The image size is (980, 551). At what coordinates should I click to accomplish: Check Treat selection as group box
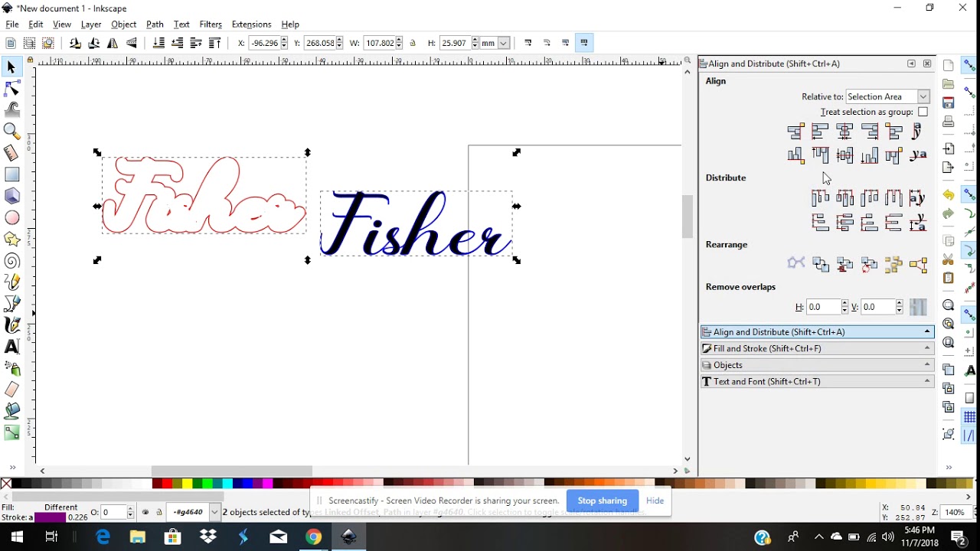[923, 112]
